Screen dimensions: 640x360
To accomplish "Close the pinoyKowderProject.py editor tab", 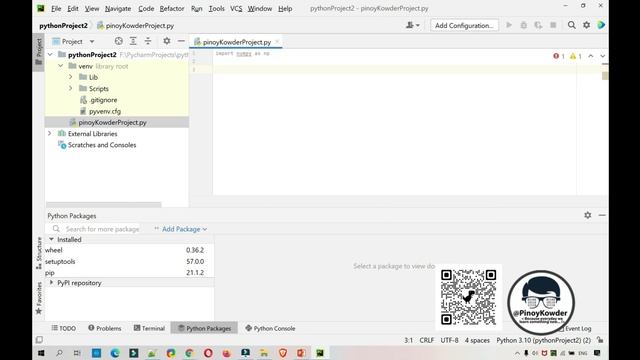I will (277, 41).
